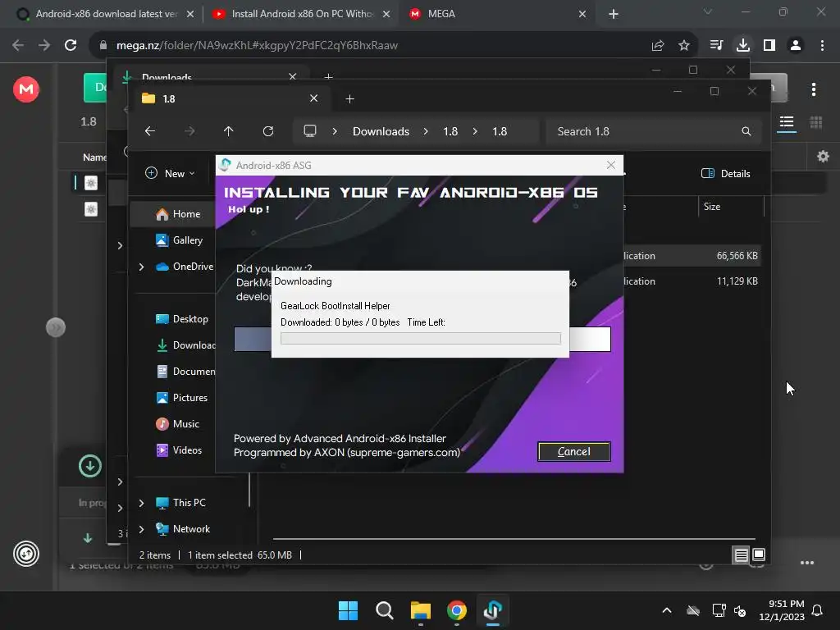The image size is (840, 630).
Task: Switch MEGA to grid view
Action: 816,123
